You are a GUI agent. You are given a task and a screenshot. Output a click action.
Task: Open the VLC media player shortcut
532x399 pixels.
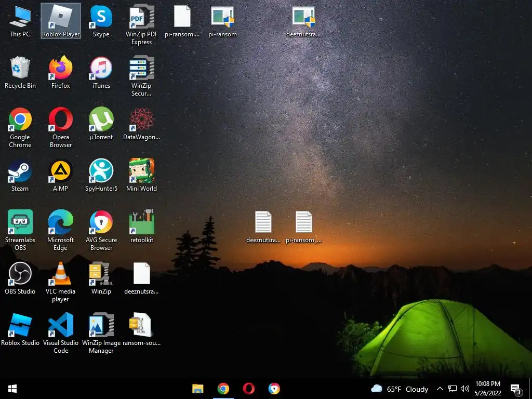61,282
